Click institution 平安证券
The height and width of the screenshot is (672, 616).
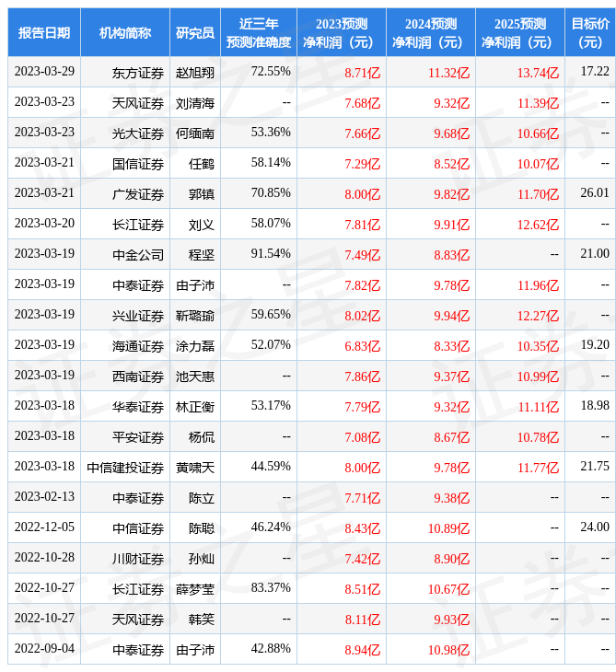(x=137, y=437)
